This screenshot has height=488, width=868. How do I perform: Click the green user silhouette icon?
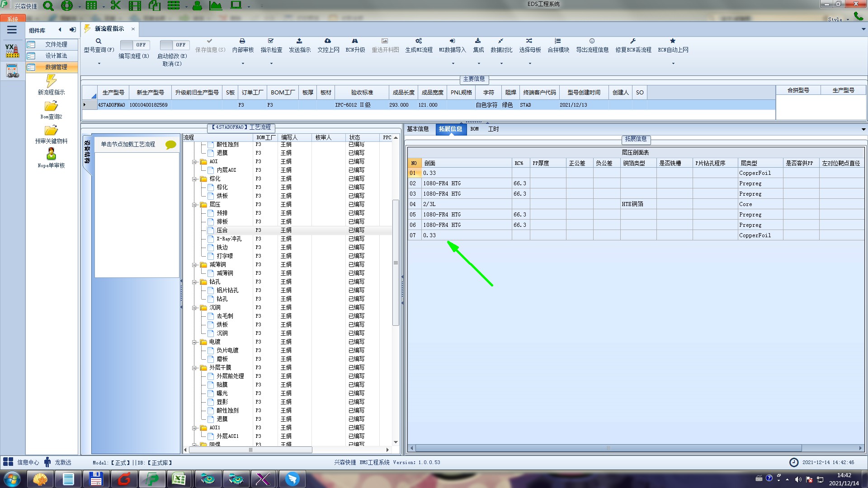point(197,5)
